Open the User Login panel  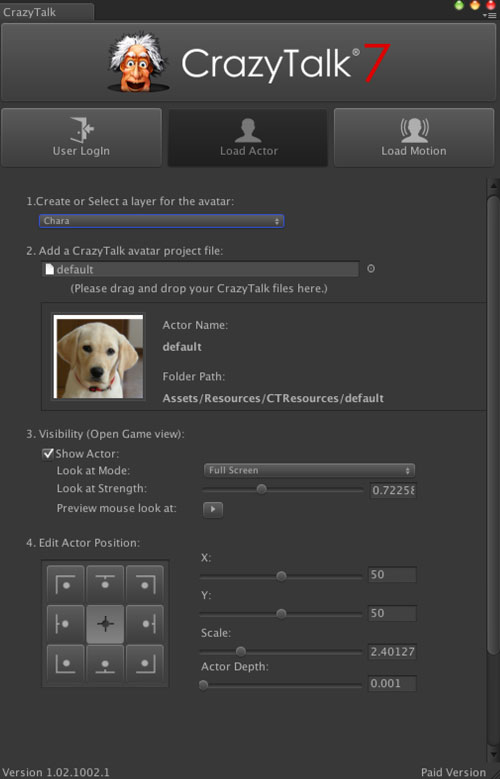click(x=82, y=138)
